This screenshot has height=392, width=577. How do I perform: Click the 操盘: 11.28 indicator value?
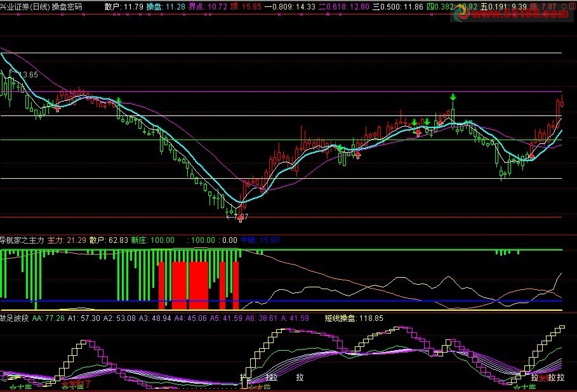pyautogui.click(x=166, y=6)
